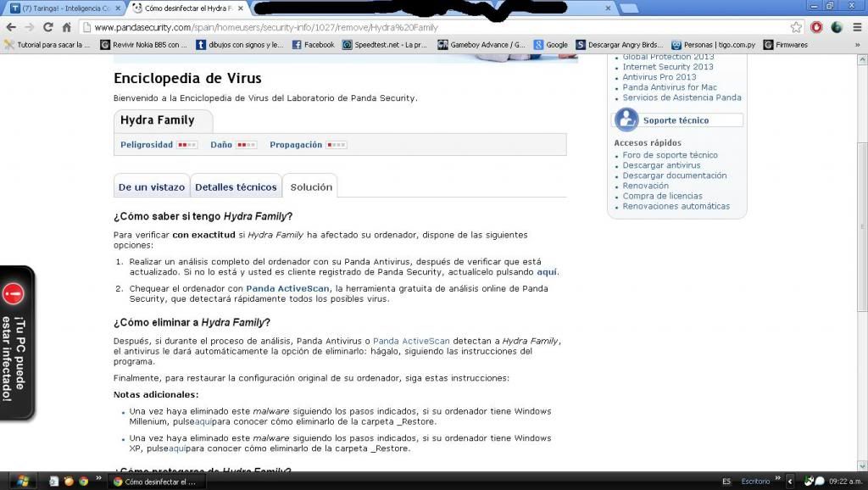
Task: Select the 'Solución' tab
Action: click(x=311, y=187)
